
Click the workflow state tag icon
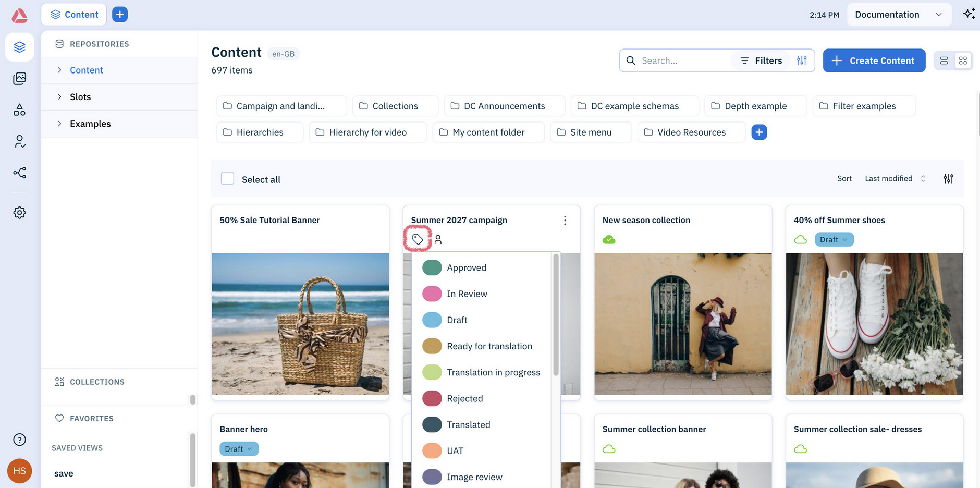(418, 239)
